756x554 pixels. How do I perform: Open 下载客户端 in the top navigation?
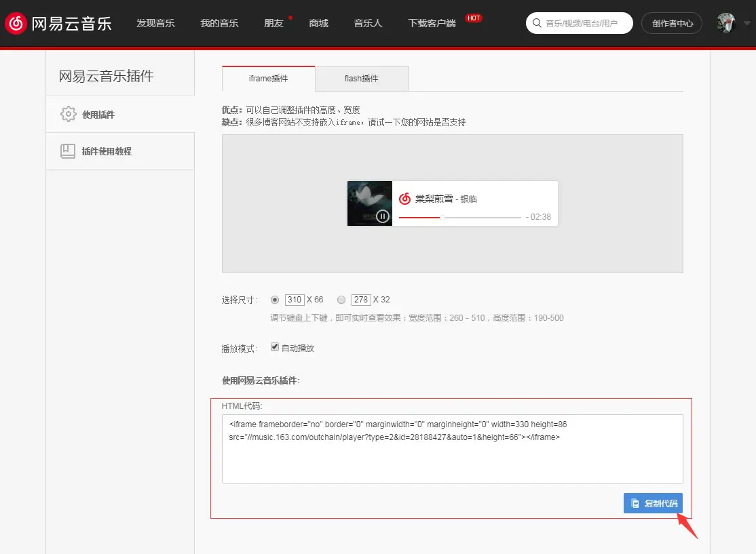(x=432, y=23)
